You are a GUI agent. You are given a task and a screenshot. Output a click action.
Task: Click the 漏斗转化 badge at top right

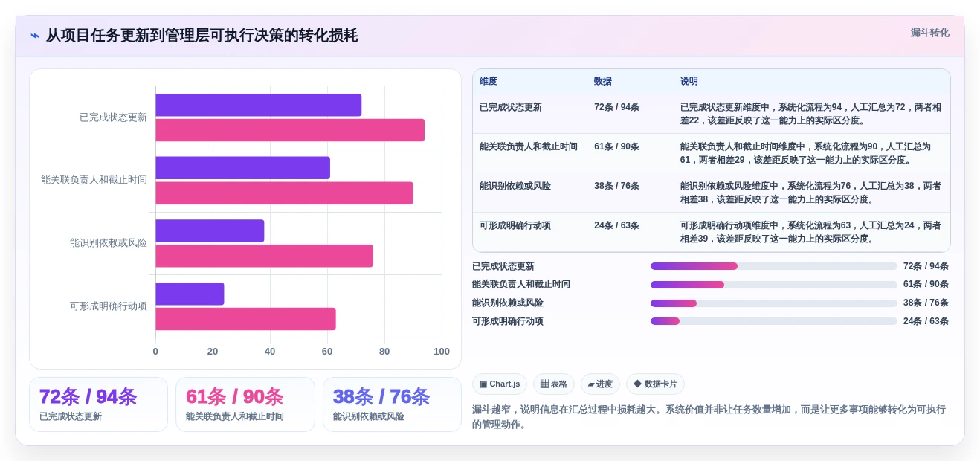[x=929, y=33]
